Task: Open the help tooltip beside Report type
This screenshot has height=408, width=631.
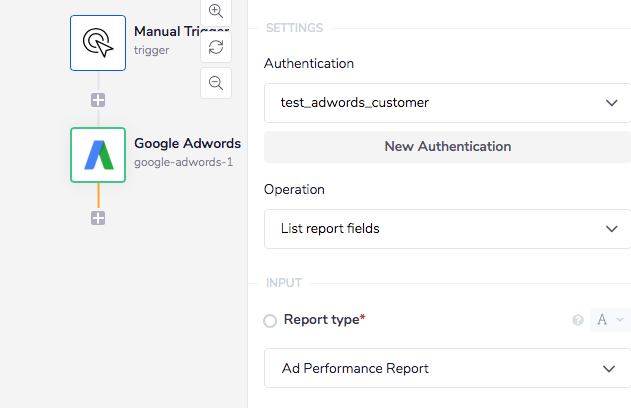Action: coord(577,320)
